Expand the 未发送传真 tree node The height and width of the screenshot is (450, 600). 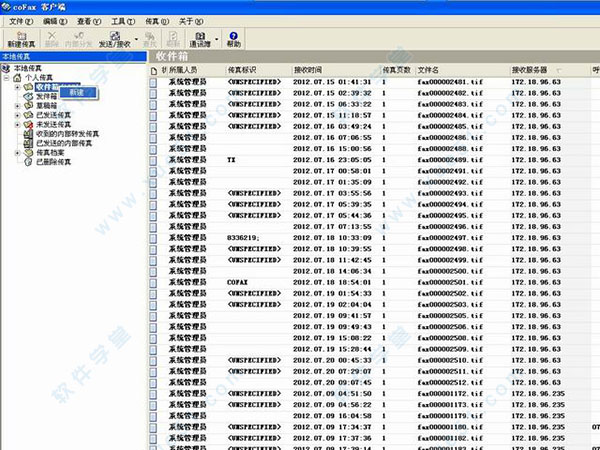click(x=17, y=124)
